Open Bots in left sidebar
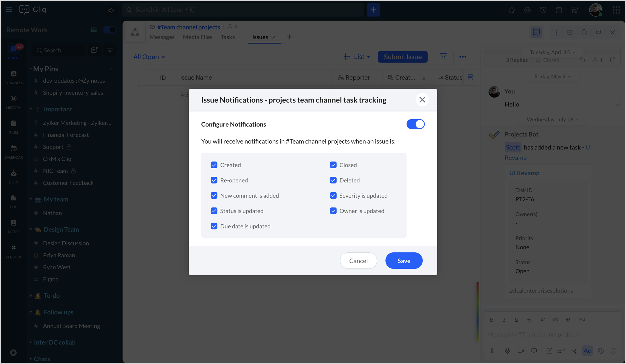The height and width of the screenshot is (364, 626). click(x=13, y=176)
